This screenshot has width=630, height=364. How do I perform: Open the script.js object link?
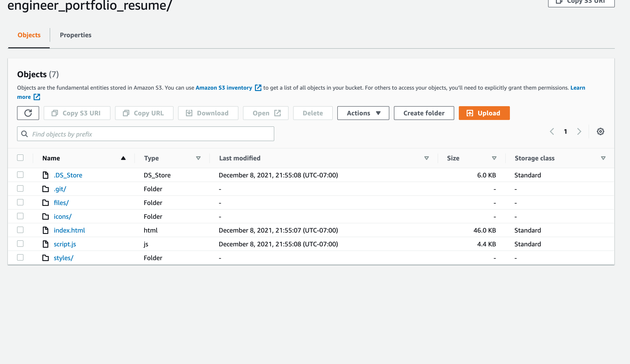(x=65, y=244)
